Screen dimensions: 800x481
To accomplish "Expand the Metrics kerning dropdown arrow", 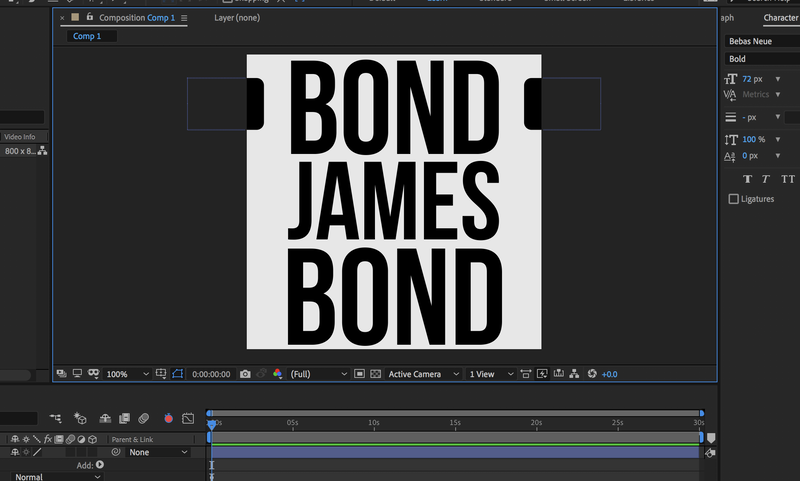I will click(x=778, y=94).
